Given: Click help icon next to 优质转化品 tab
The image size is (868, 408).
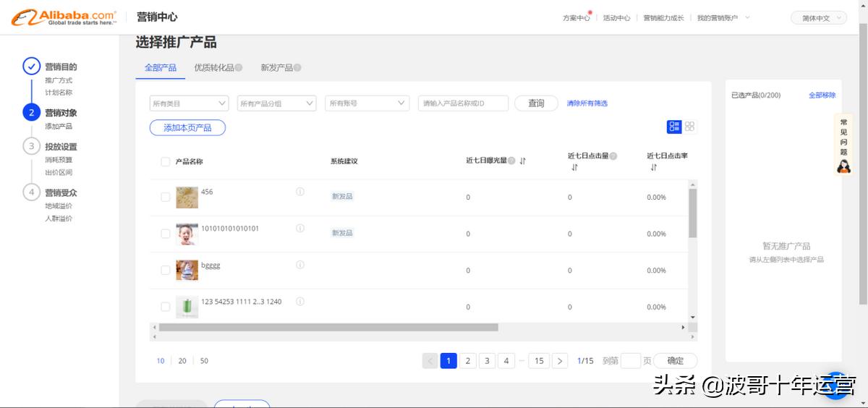Looking at the screenshot, I should (239, 68).
